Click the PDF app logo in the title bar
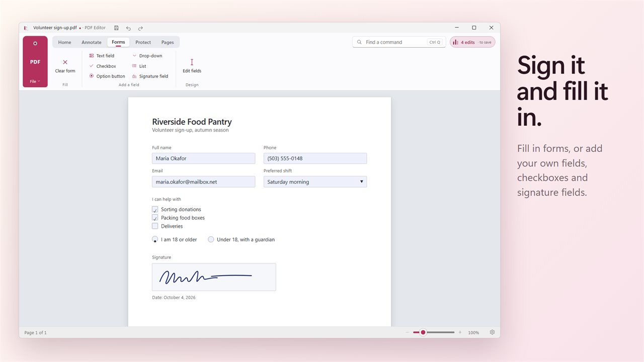644x362 pixels. (26, 28)
